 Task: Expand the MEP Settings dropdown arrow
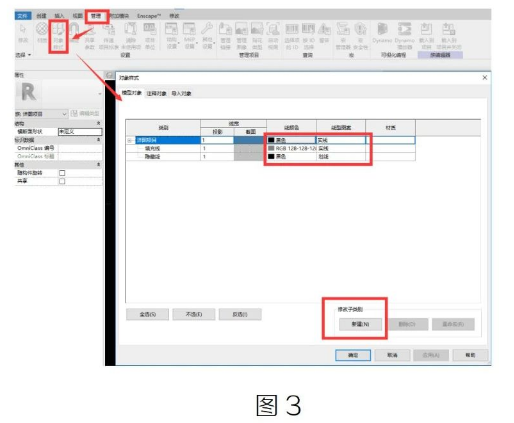point(197,43)
